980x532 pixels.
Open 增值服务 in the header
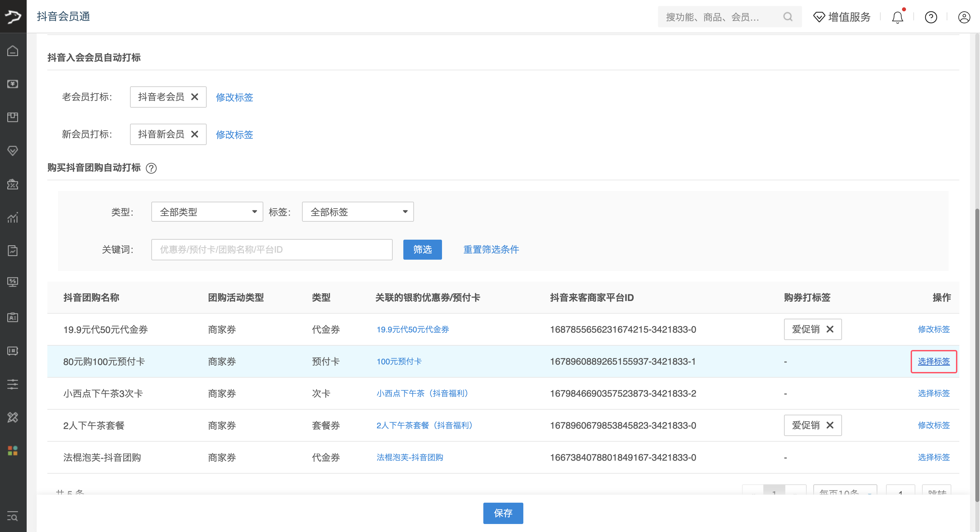[x=842, y=17]
